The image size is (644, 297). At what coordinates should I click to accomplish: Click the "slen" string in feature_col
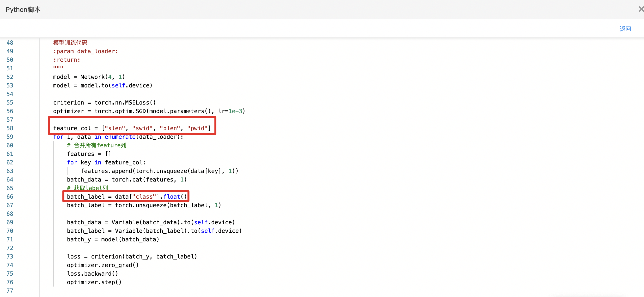[115, 128]
